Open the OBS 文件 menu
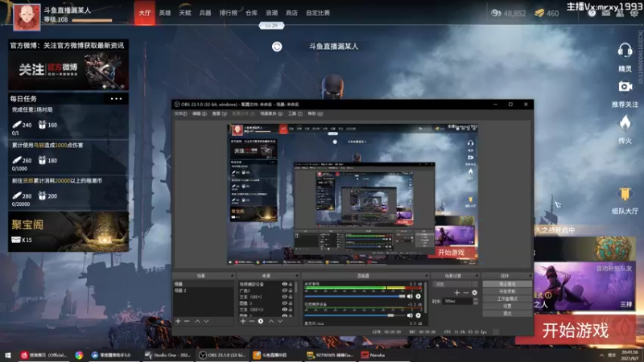Viewport: 644px width, 362px height. pos(180,113)
